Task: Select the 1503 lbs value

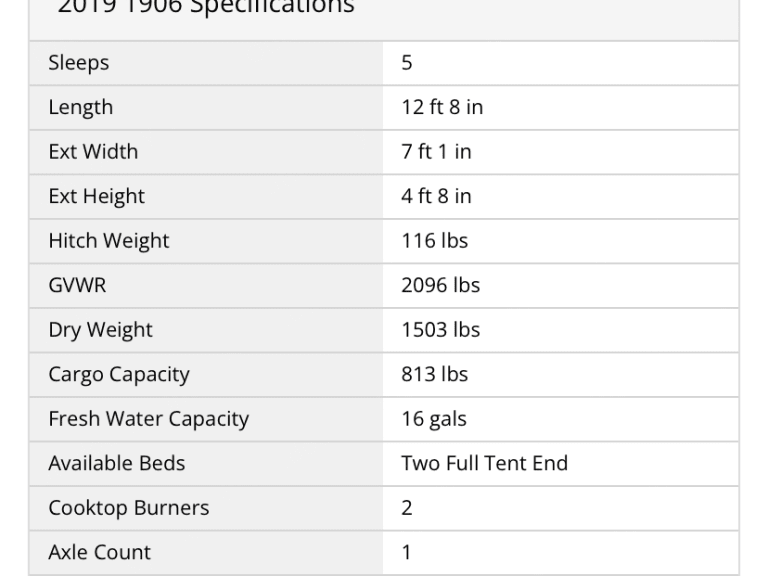Action: click(x=440, y=330)
